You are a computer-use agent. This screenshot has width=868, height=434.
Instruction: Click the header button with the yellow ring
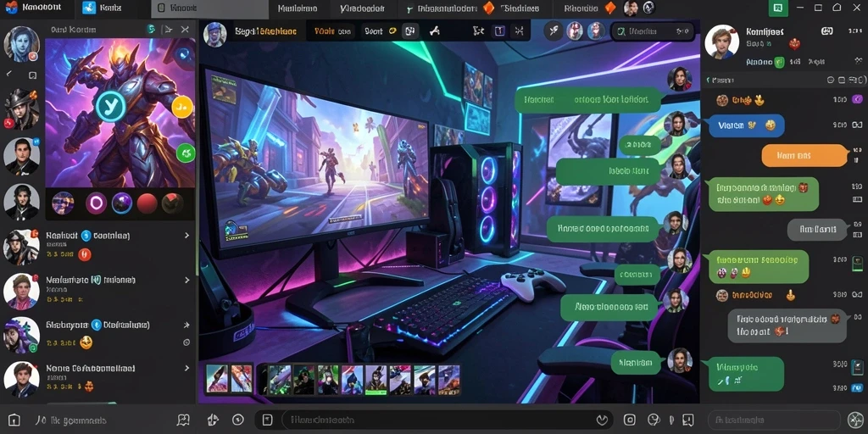[x=380, y=31]
